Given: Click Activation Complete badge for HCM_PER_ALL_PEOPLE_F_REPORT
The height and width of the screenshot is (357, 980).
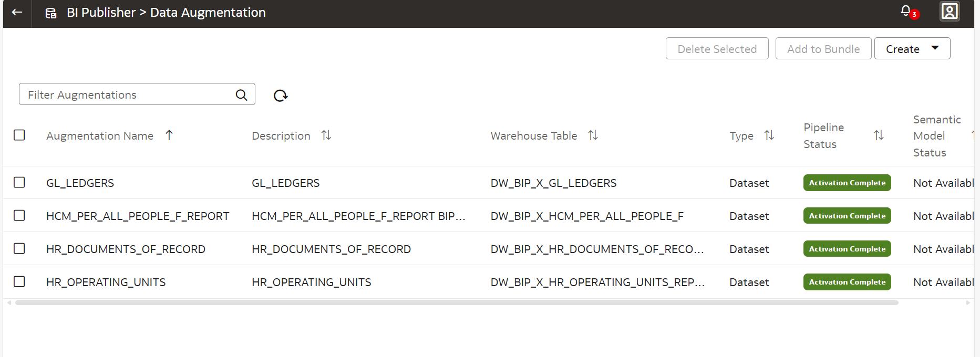Looking at the screenshot, I should pyautogui.click(x=847, y=216).
